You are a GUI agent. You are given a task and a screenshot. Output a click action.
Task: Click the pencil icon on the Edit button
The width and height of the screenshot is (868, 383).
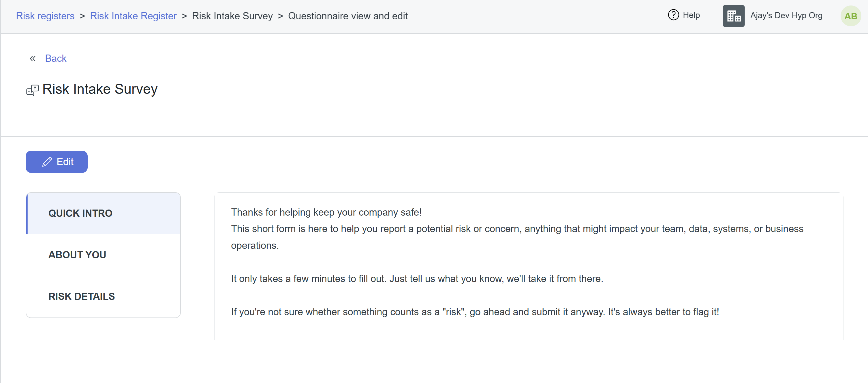pos(47,162)
